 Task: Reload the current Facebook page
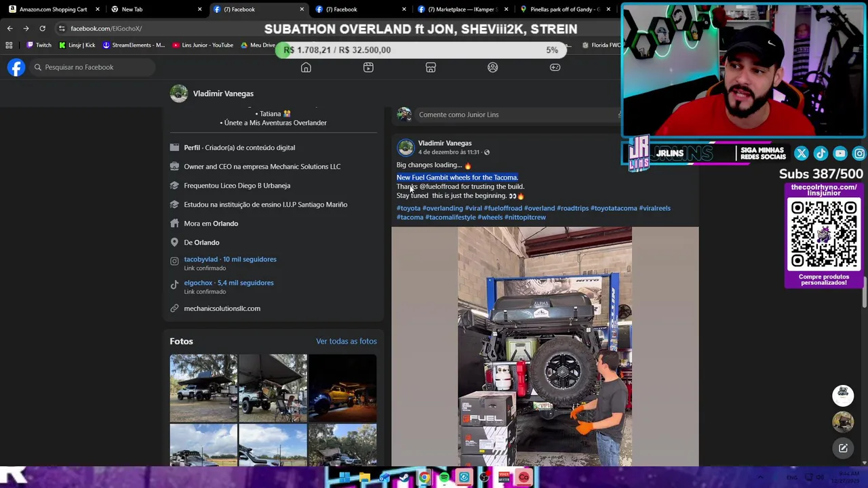coord(42,28)
